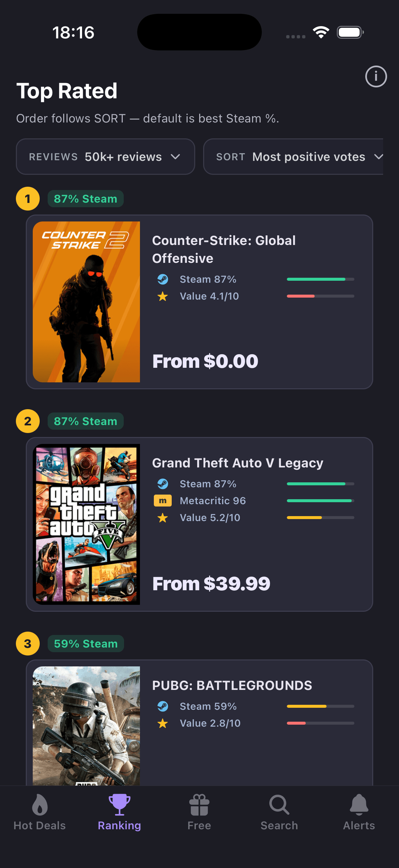Tap the Steam icon on PUBG's rating row
Screen dimensions: 399x868
pos(164,706)
